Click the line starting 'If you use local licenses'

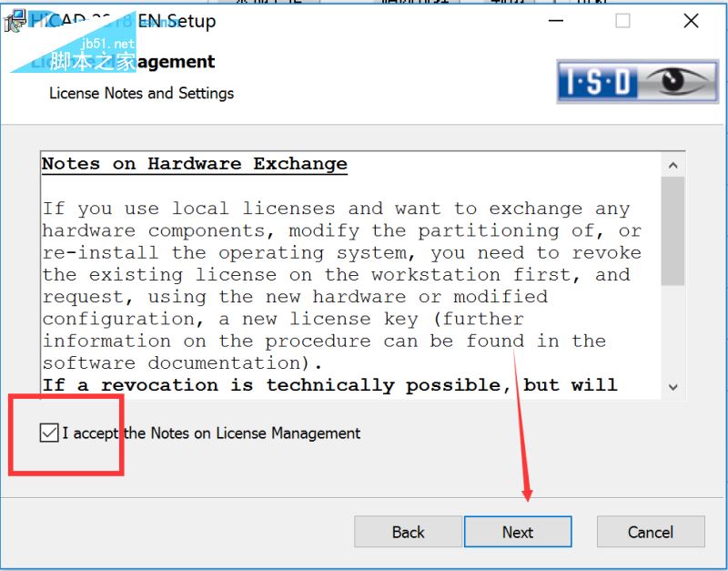pyautogui.click(x=336, y=209)
